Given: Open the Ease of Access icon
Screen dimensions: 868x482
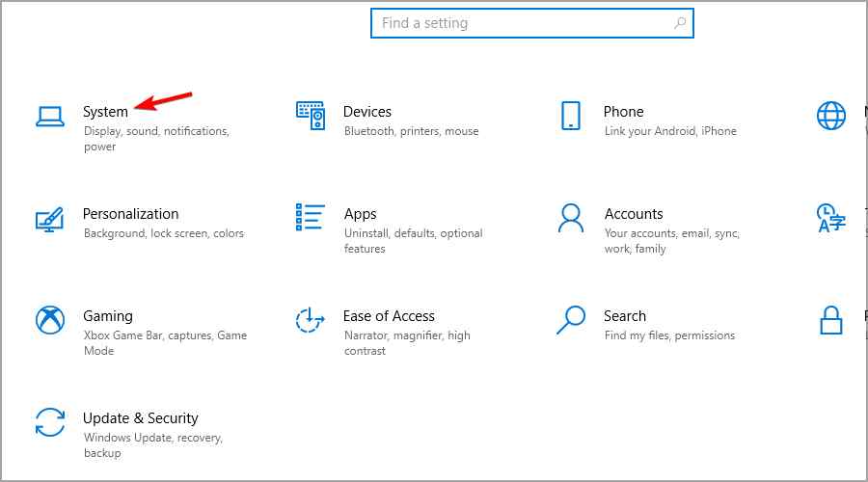Looking at the screenshot, I should click(x=310, y=320).
